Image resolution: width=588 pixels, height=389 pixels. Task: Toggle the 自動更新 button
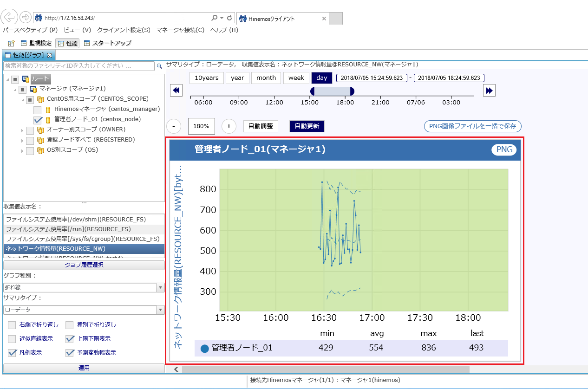pyautogui.click(x=307, y=126)
